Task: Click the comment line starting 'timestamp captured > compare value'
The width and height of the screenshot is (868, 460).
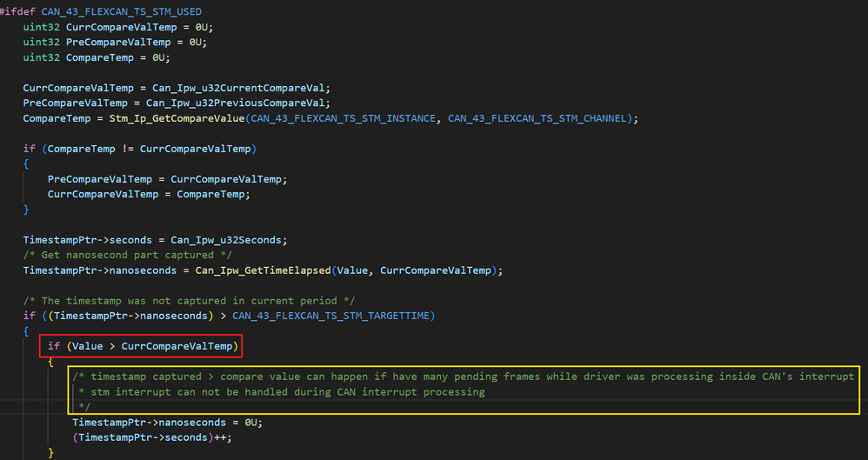Action: tap(464, 377)
